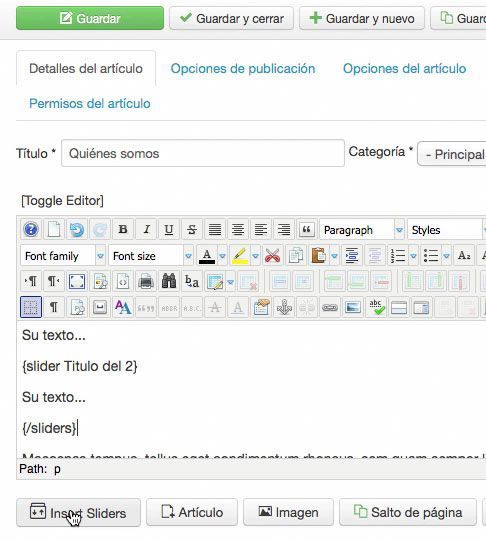
Task: Open the Styles dropdown
Action: 447,229
